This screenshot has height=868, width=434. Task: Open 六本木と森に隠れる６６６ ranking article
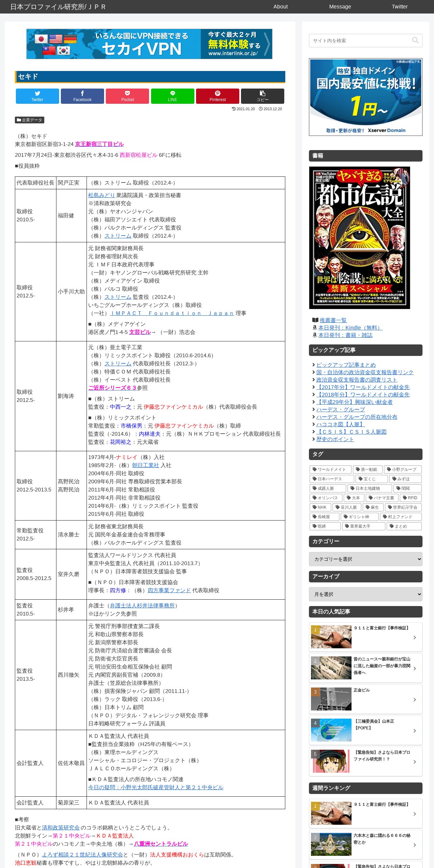pyautogui.click(x=366, y=845)
